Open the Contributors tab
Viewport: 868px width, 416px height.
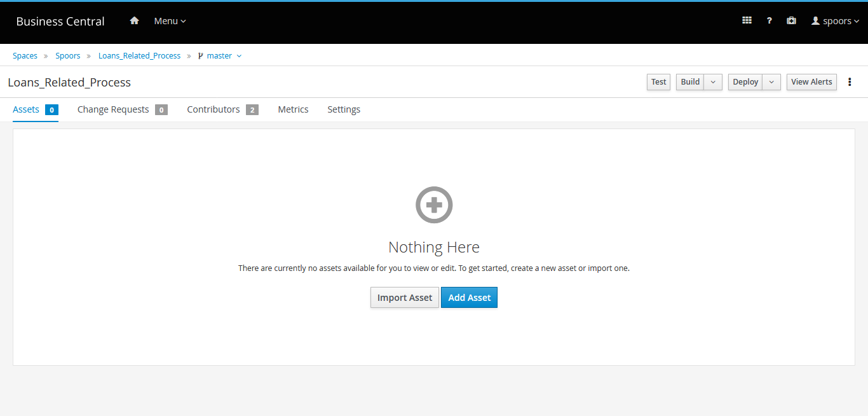[214, 109]
